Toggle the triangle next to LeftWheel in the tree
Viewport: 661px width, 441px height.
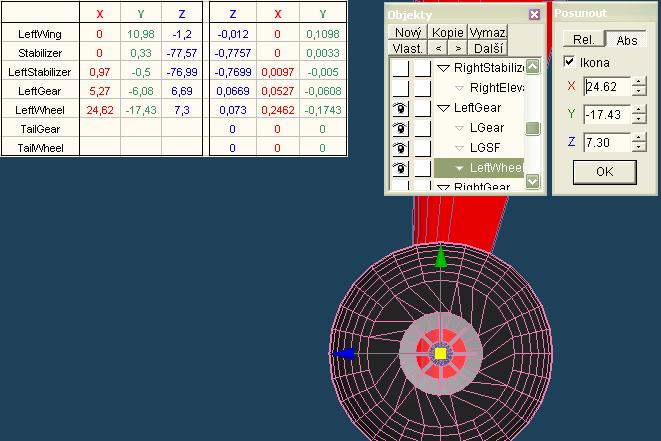pyautogui.click(x=459, y=168)
